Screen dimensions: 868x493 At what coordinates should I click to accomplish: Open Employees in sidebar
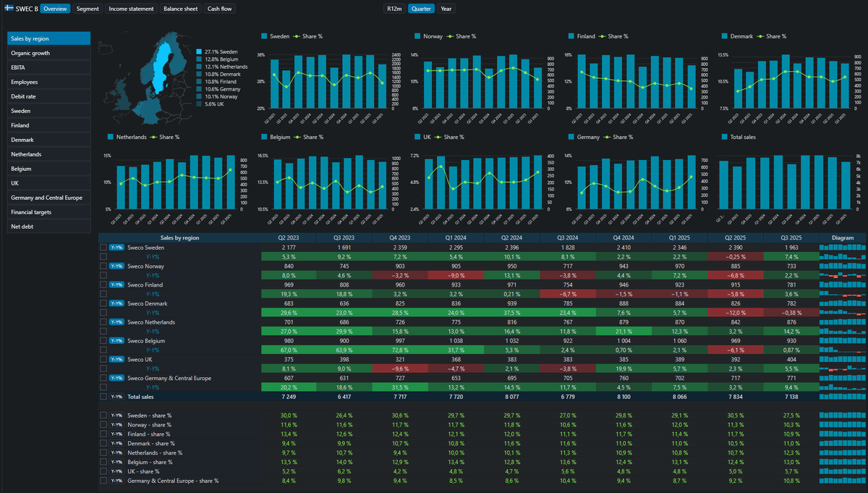49,82
